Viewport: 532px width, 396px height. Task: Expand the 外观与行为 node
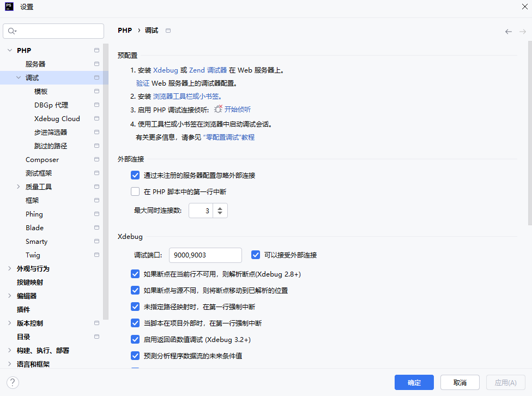(x=10, y=268)
